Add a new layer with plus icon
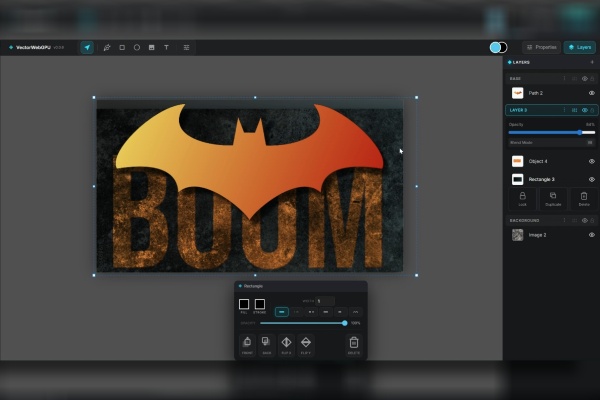The height and width of the screenshot is (400, 600). (x=592, y=62)
